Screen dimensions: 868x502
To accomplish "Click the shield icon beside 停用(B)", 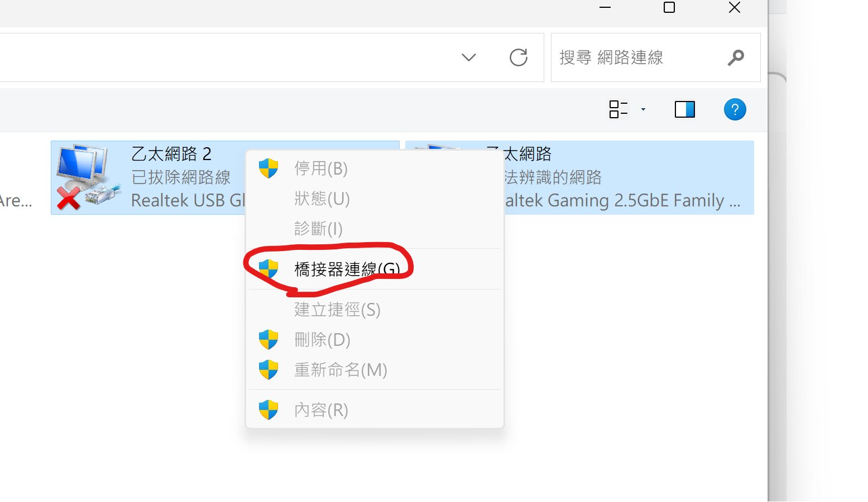I will tap(268, 168).
